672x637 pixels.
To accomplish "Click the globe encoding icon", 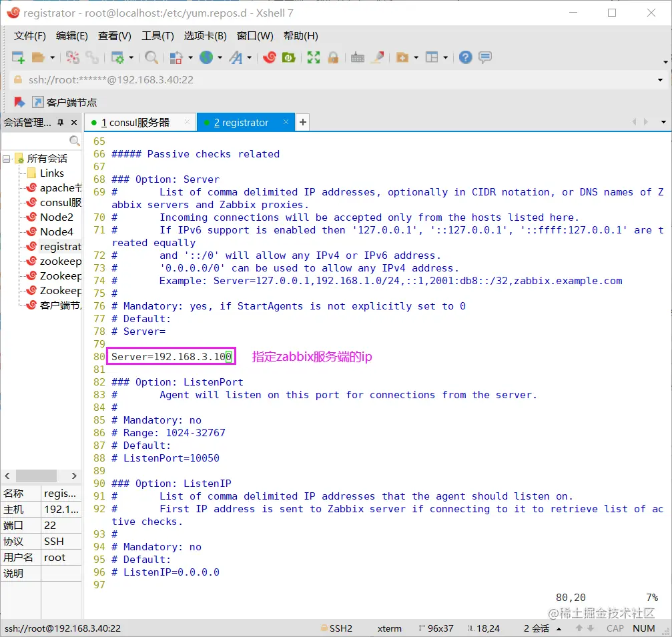I will point(206,57).
